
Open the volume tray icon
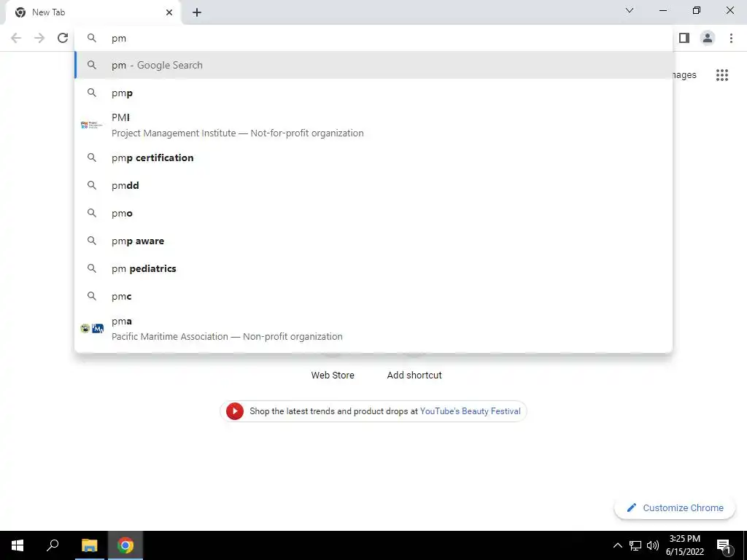click(653, 545)
